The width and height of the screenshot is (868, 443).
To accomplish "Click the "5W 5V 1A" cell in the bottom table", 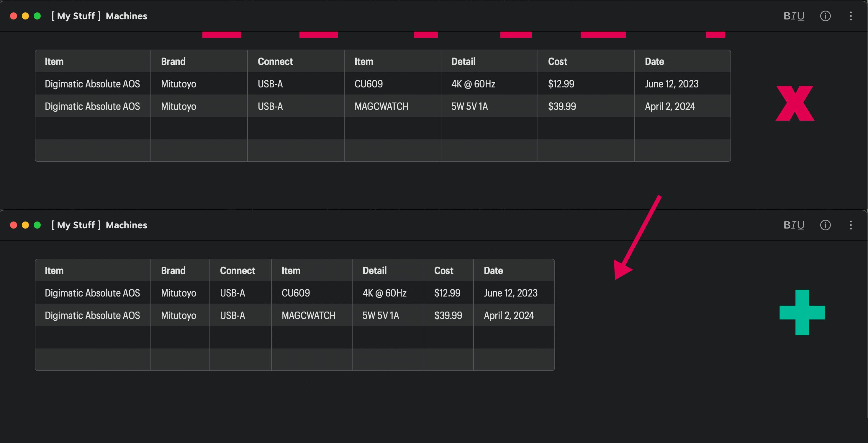I will tap(388, 315).
